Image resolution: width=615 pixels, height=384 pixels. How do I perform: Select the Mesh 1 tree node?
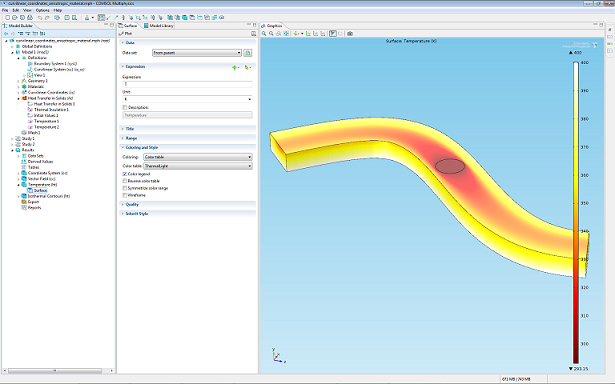(34, 133)
